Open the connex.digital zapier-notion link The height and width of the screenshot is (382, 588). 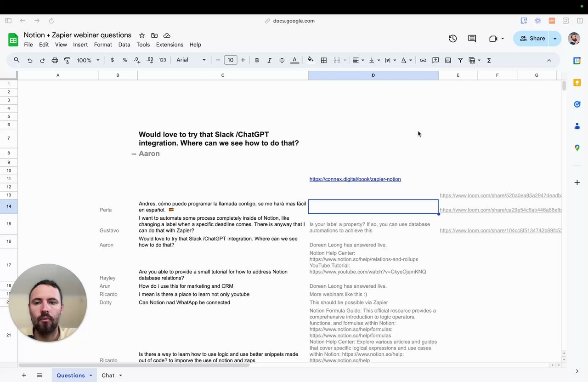[x=355, y=179]
